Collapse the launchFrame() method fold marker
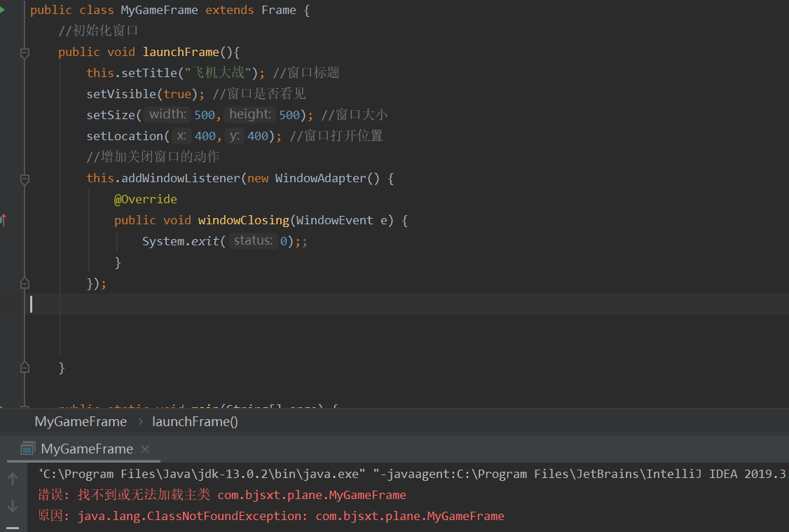 pos(25,53)
